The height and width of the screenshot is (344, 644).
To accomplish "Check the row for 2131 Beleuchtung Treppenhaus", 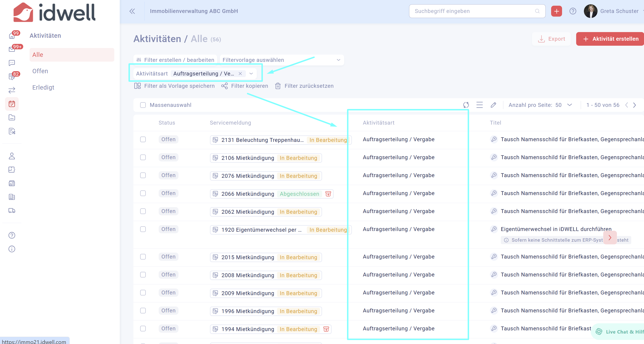I will click(x=143, y=139).
